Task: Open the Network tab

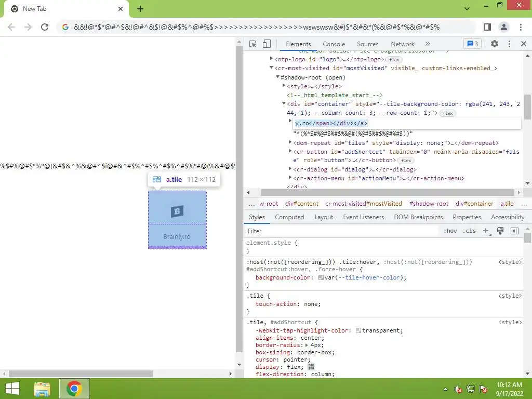Action: click(x=403, y=44)
